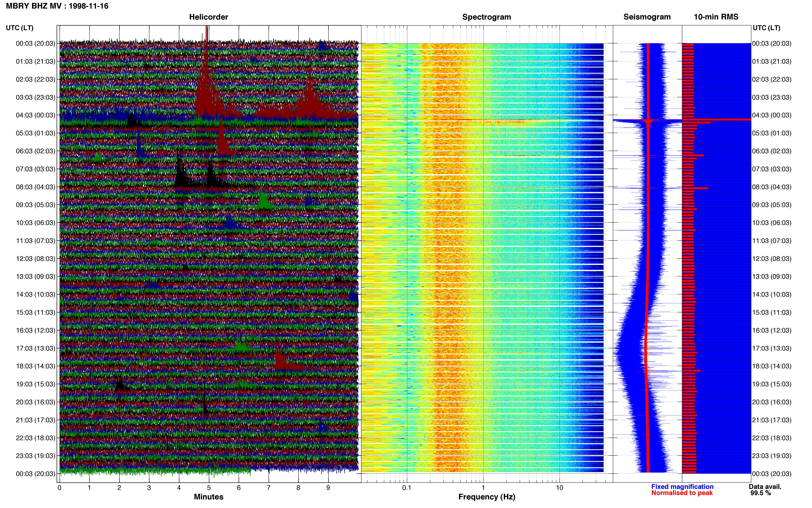This screenshot has width=812, height=508.
Task: Click left time label 11:03 (07:03)
Action: (36, 241)
